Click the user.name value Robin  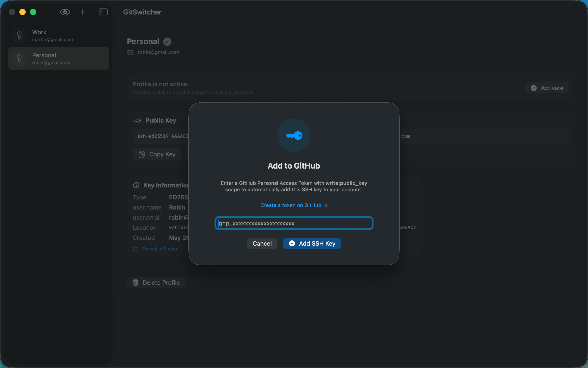pyautogui.click(x=177, y=208)
